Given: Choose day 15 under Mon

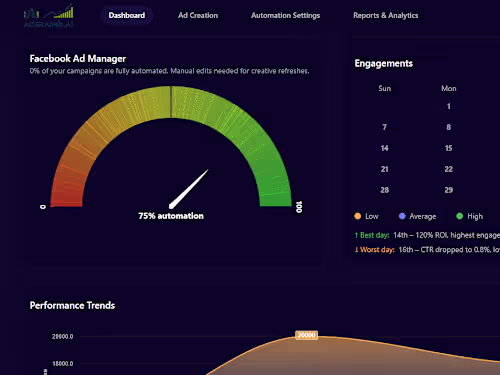Looking at the screenshot, I should tap(449, 148).
